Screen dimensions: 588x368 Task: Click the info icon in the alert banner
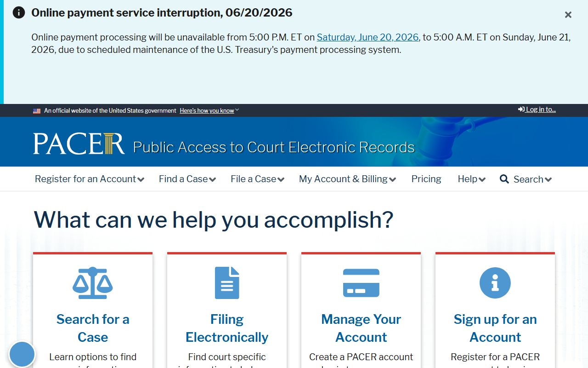click(19, 12)
